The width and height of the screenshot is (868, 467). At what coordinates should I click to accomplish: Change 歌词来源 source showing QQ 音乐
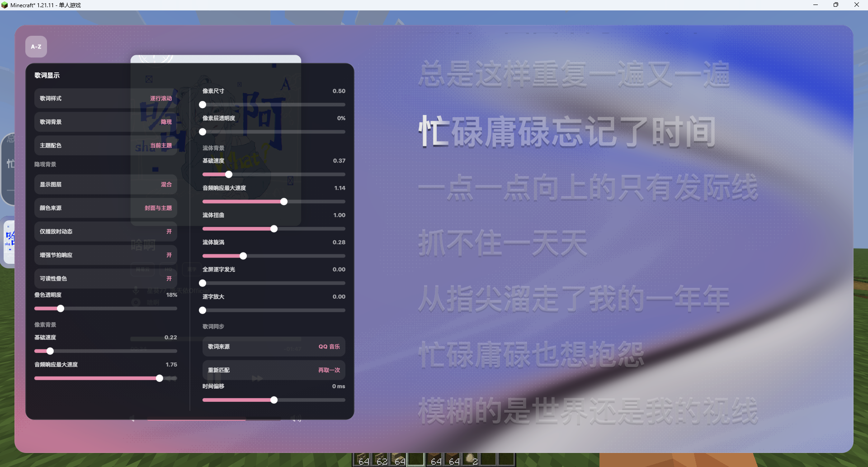tap(274, 347)
